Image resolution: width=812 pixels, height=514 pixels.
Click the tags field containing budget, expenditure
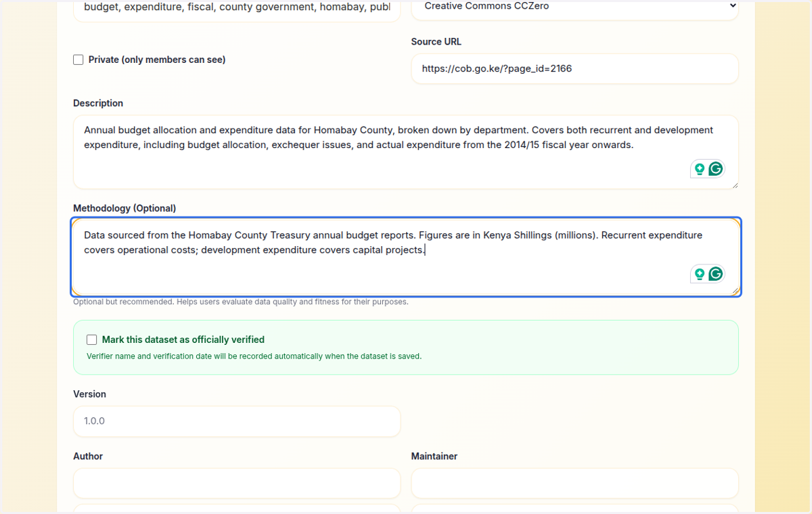click(x=237, y=9)
